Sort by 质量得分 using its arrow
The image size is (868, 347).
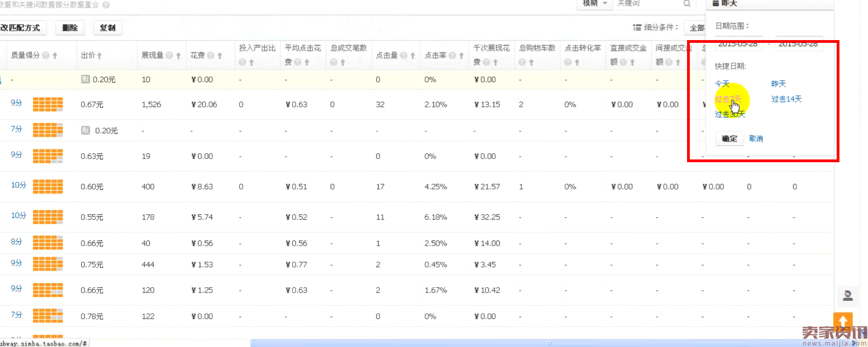(x=55, y=55)
